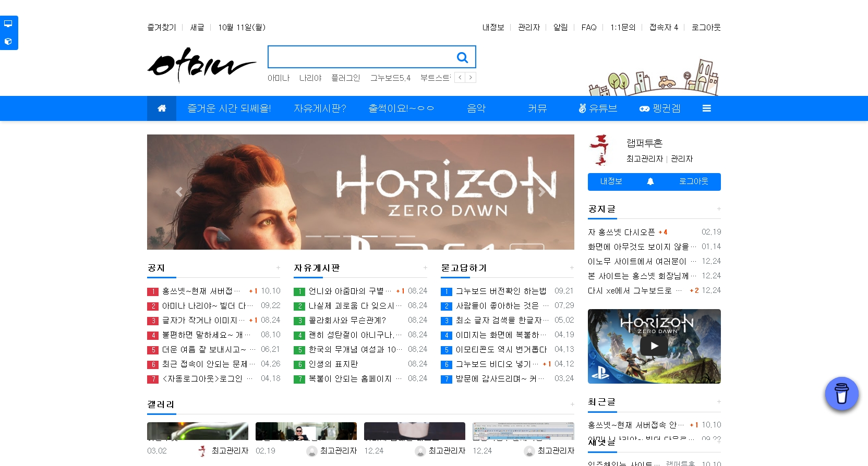
Task: Open 묻고답하기 post '이모티콘도 역시 번거롭다'
Action: (501, 350)
